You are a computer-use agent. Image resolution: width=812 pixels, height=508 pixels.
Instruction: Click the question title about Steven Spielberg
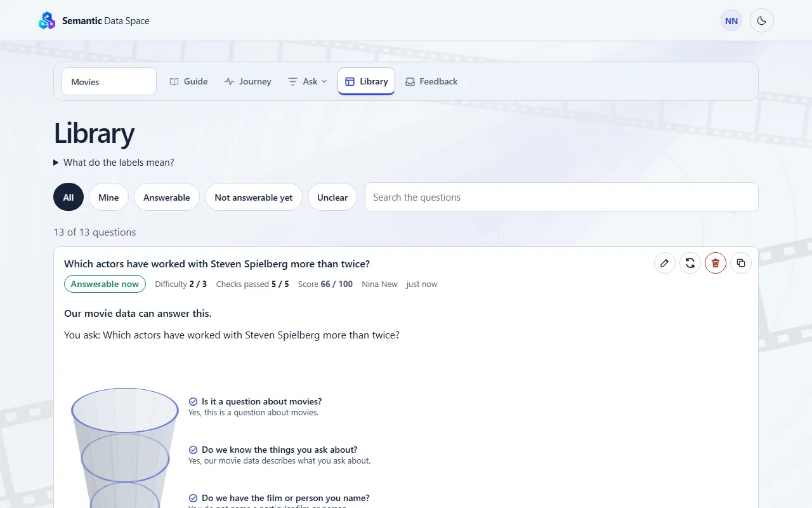(x=217, y=264)
